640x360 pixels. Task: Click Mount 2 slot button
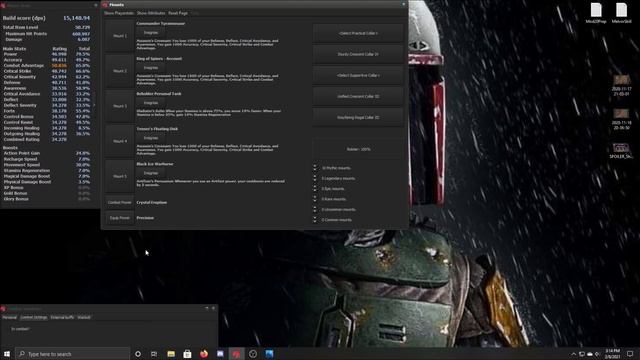[120, 71]
